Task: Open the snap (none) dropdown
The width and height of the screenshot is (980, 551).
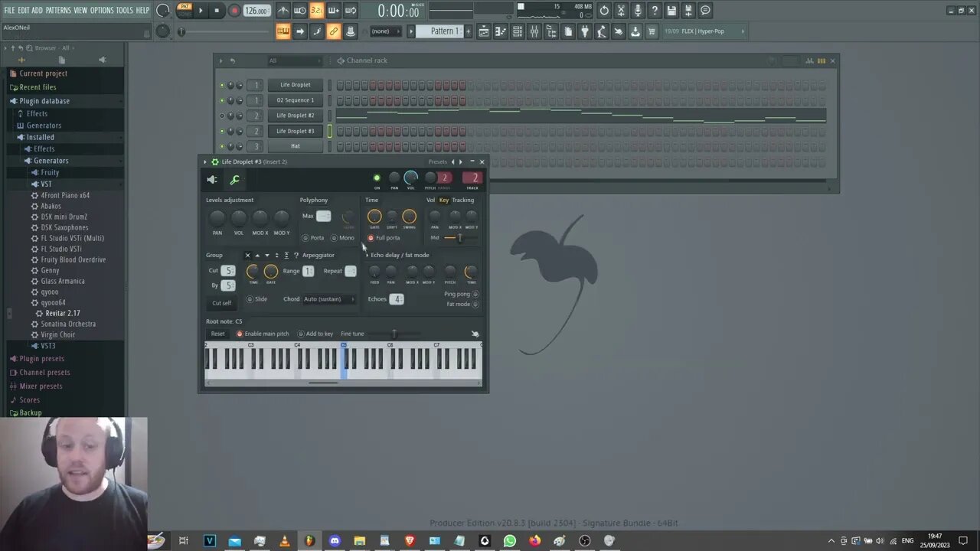Action: [386, 31]
